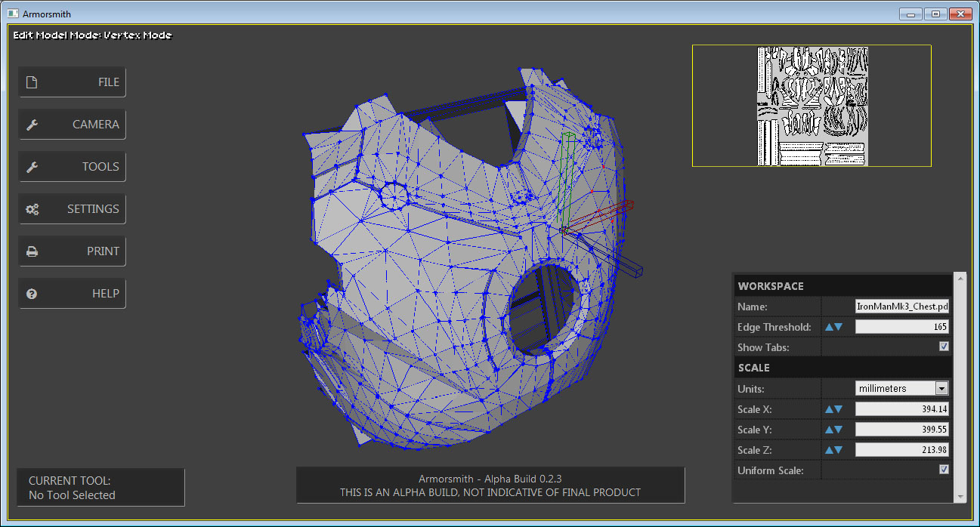Click the "Uniform Scale:" label
The height and width of the screenshot is (527, 980).
click(x=771, y=470)
